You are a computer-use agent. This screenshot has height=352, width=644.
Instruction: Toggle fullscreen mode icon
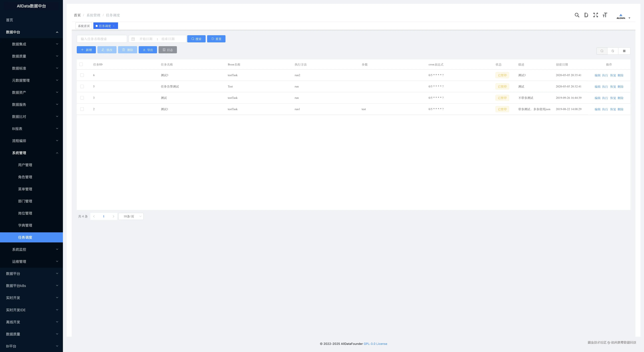pos(596,15)
